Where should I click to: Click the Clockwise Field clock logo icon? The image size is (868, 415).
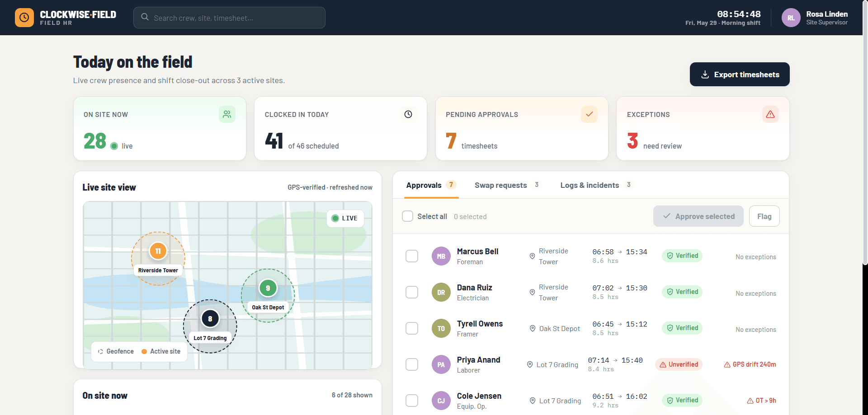(24, 18)
